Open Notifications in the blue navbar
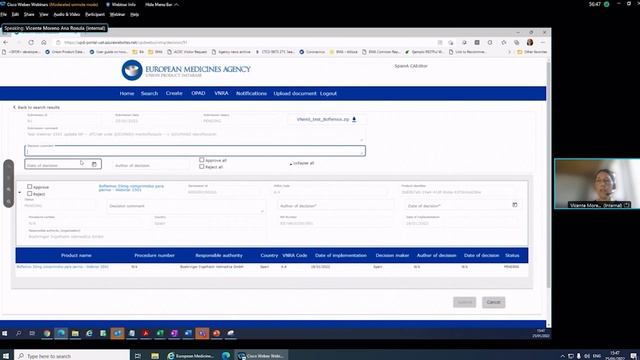Viewport: 640px width, 360px height. (x=251, y=93)
